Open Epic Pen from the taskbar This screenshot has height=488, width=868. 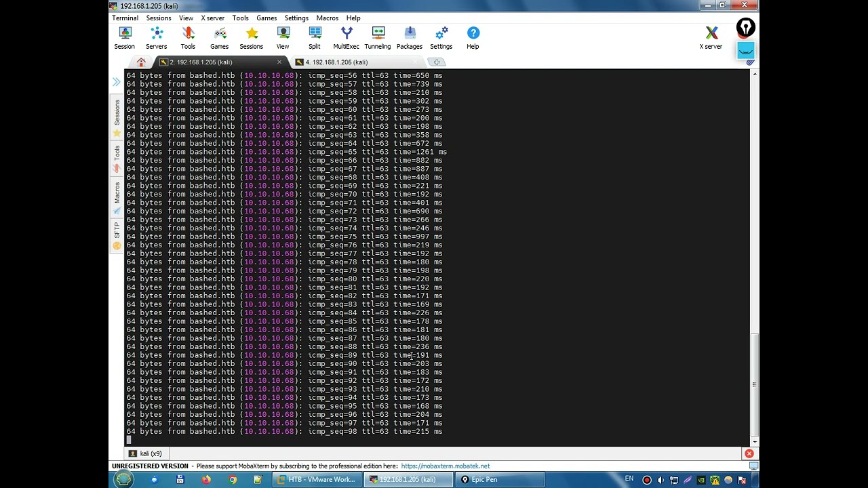pyautogui.click(x=500, y=480)
